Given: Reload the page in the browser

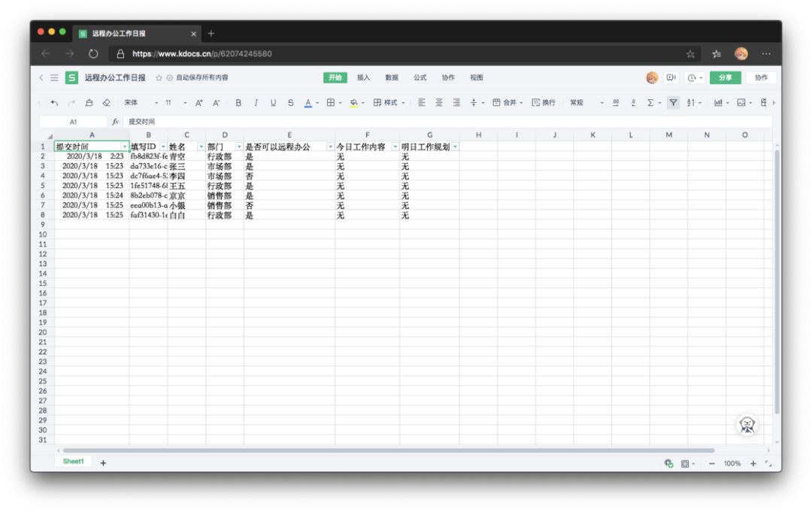Looking at the screenshot, I should click(x=93, y=54).
